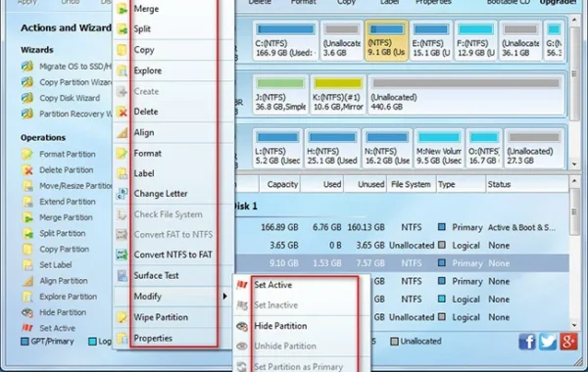The height and width of the screenshot is (372, 588).
Task: Click the Hide Partition icon in submenu
Action: (242, 326)
